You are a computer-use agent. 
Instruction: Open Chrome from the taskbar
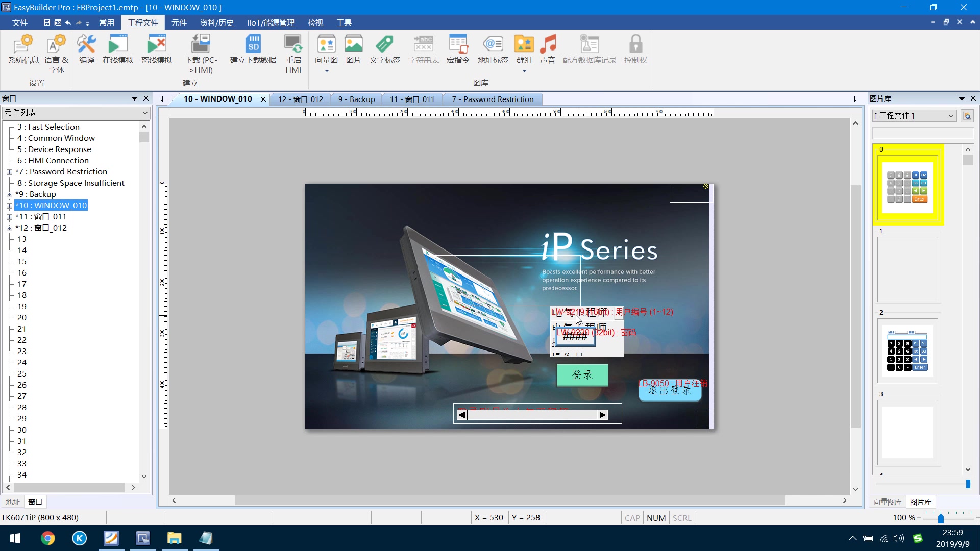coord(47,538)
